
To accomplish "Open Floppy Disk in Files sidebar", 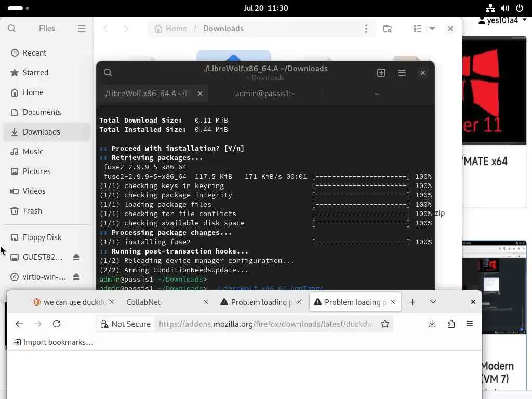I will [x=47, y=237].
